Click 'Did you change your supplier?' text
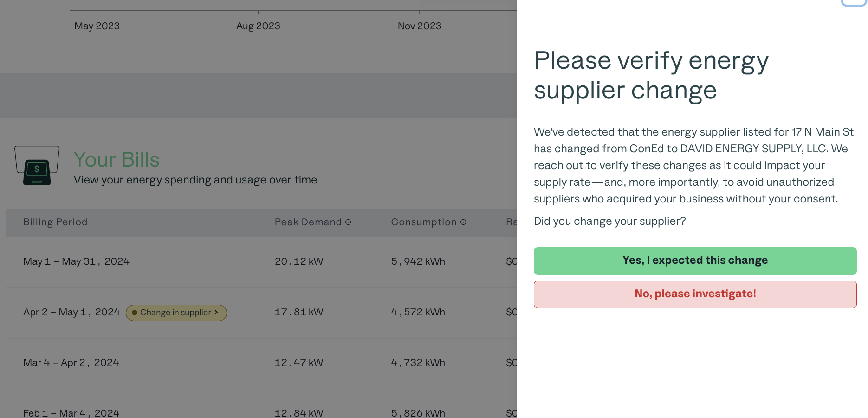Viewport: 868px width, 418px height. (x=610, y=221)
